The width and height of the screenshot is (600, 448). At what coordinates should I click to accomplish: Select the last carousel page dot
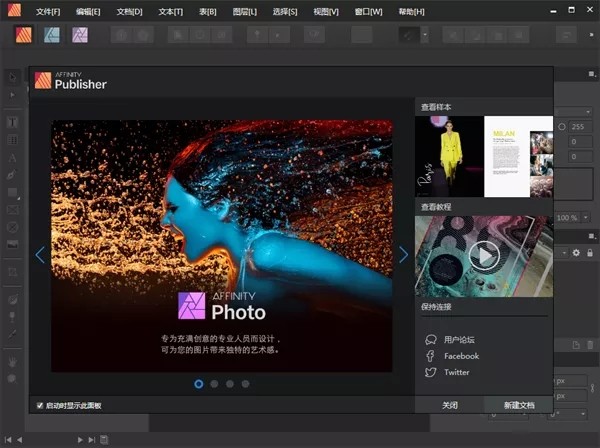pos(246,383)
